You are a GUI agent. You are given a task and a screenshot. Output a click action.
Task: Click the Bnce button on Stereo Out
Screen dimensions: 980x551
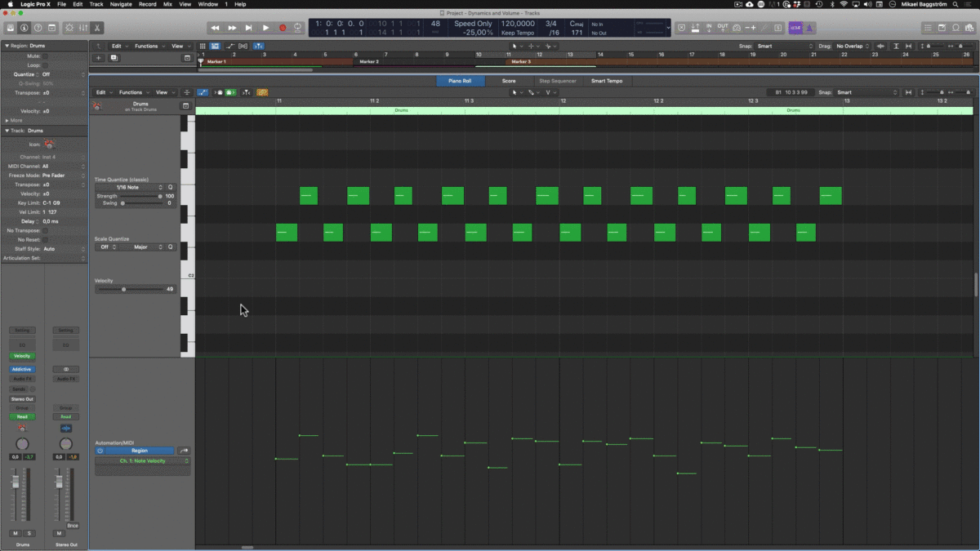point(73,526)
